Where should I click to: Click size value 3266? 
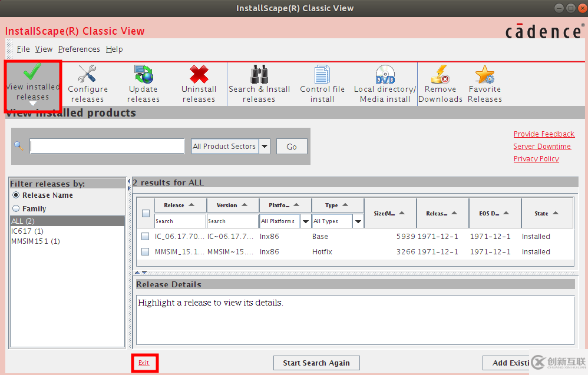pos(406,252)
